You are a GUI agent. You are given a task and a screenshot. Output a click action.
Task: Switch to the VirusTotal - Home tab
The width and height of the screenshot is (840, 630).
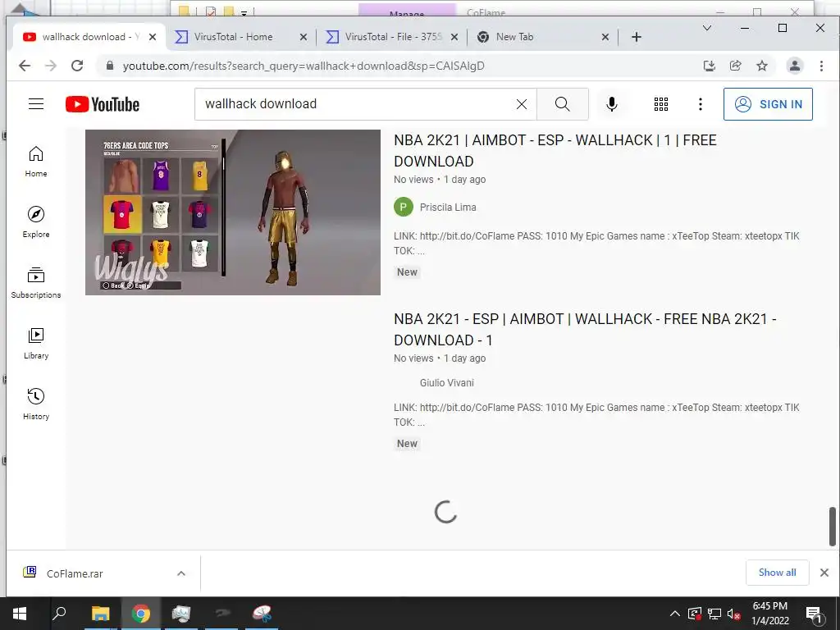[x=233, y=37]
